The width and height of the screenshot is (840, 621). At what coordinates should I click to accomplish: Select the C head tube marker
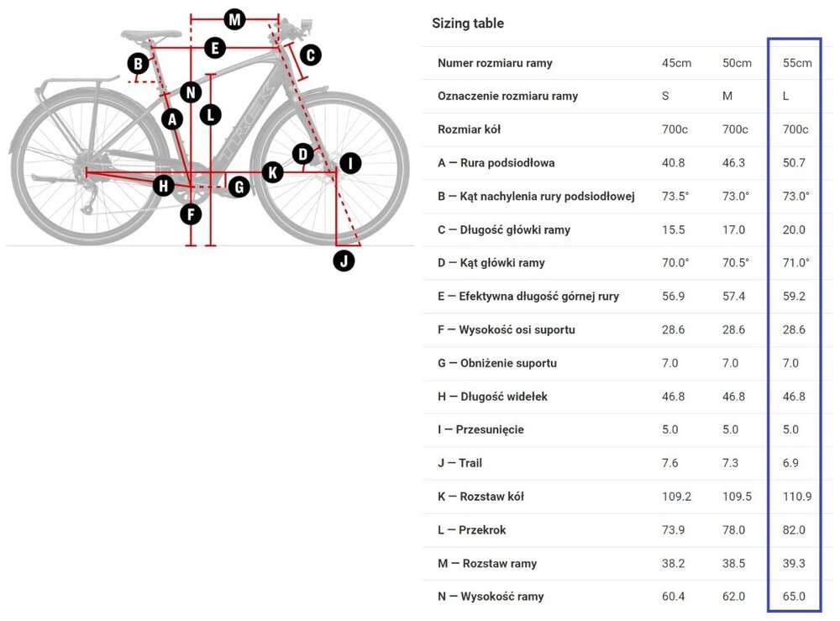coord(310,55)
